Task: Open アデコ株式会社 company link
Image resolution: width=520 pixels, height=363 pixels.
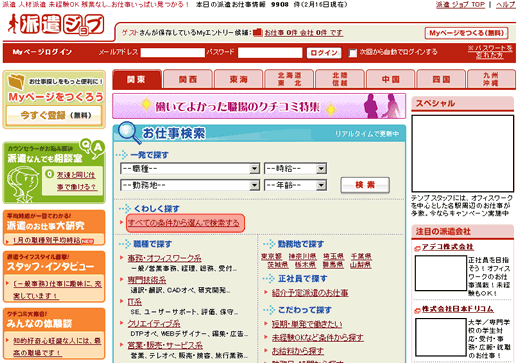Action: 448,247
